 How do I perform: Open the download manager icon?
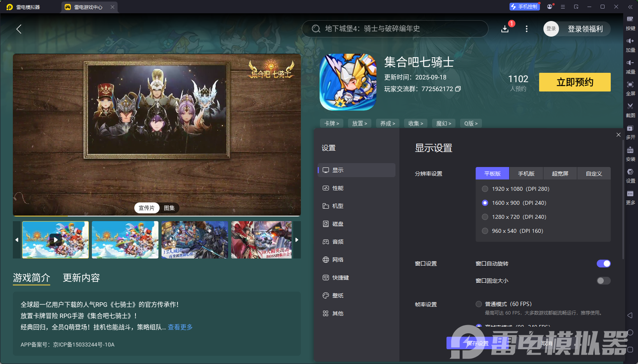coord(505,29)
